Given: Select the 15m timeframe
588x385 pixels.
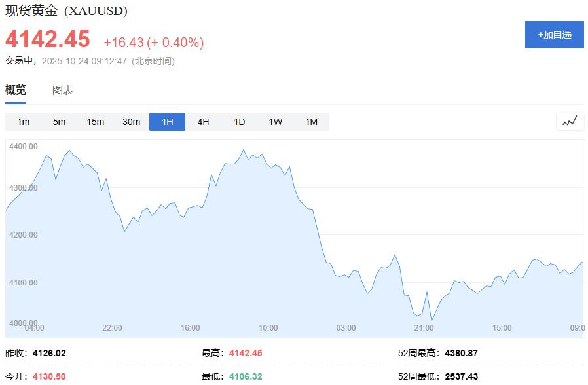Looking at the screenshot, I should tap(96, 121).
